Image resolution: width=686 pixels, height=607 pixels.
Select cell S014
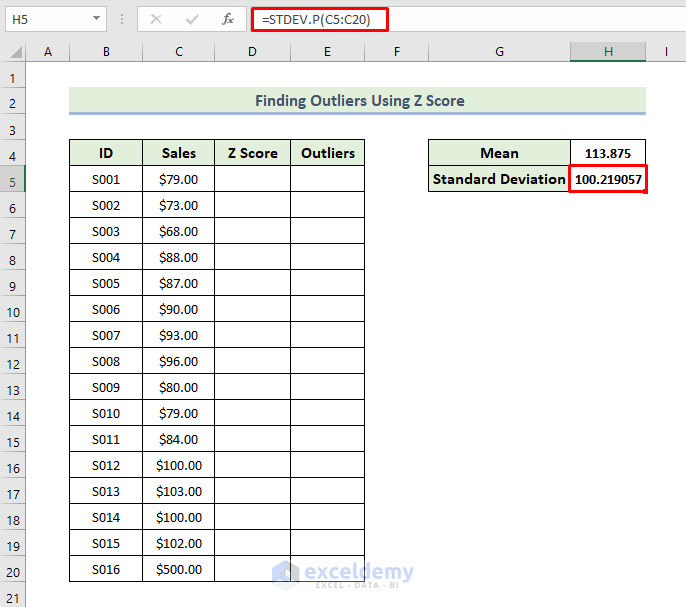(106, 517)
